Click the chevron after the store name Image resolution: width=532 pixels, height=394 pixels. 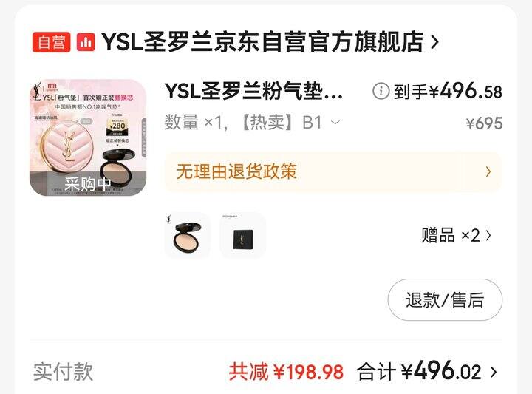[434, 42]
